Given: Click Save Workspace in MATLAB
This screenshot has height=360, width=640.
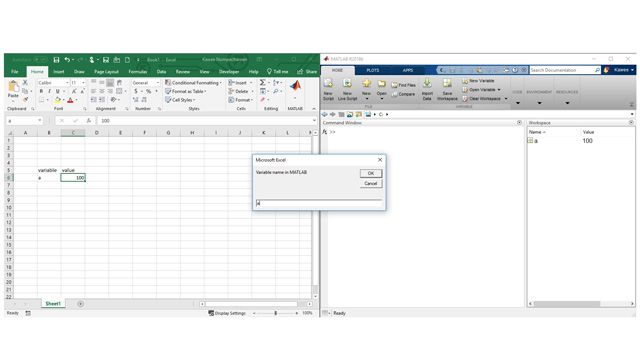Looking at the screenshot, I should point(447,89).
